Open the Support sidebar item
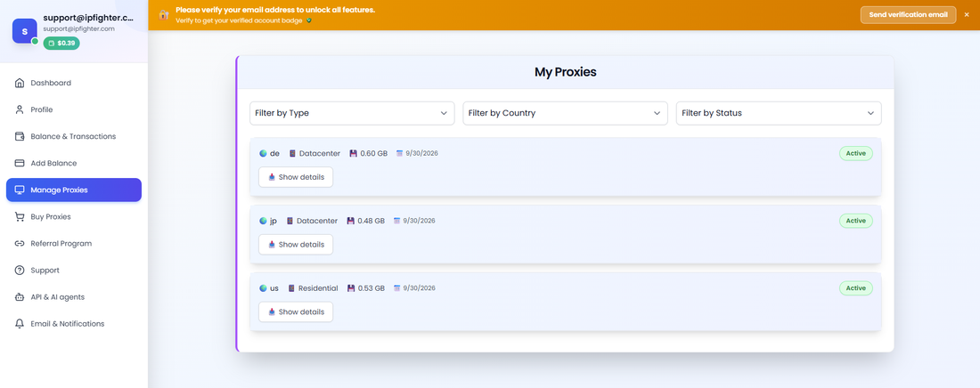Screen dimensions: 980x388 pyautogui.click(x=74, y=271)
